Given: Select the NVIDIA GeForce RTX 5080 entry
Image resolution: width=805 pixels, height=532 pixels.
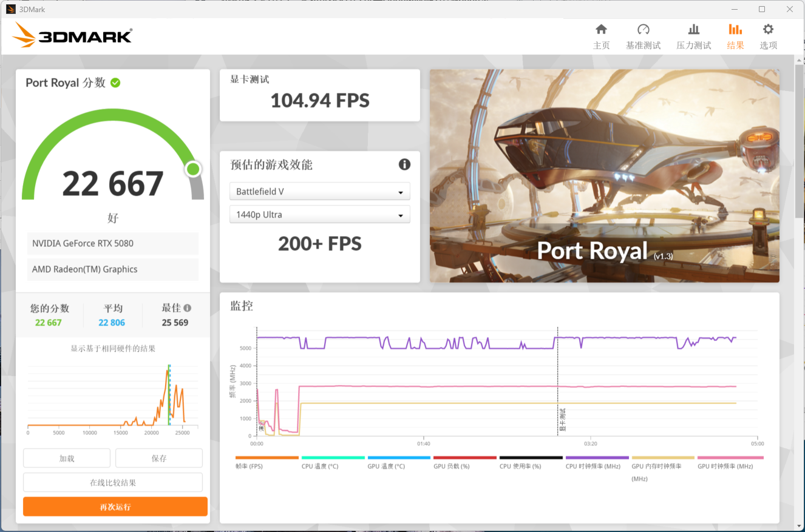Looking at the screenshot, I should click(113, 243).
